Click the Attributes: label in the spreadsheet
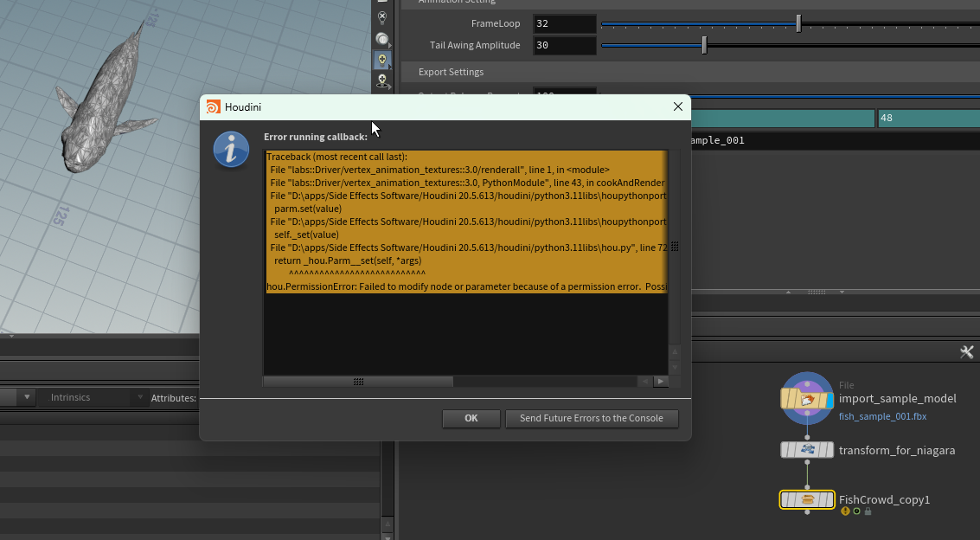Screen dimensions: 980x540 (x=174, y=398)
